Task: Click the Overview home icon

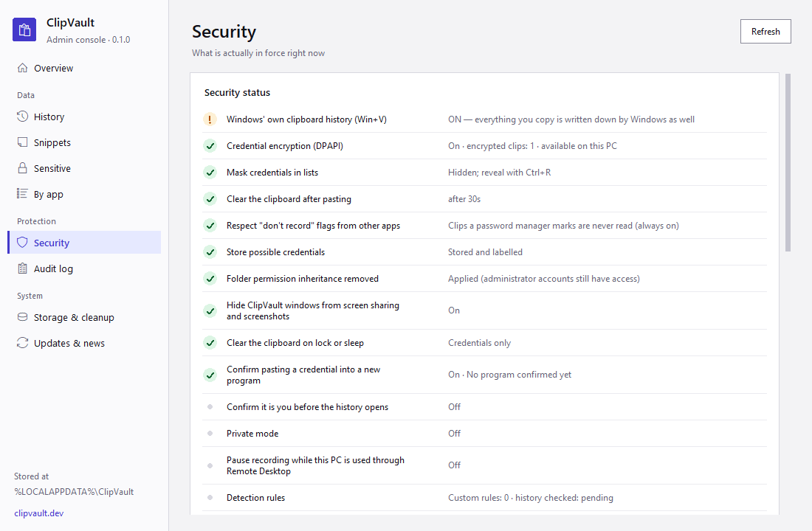Action: [22, 68]
